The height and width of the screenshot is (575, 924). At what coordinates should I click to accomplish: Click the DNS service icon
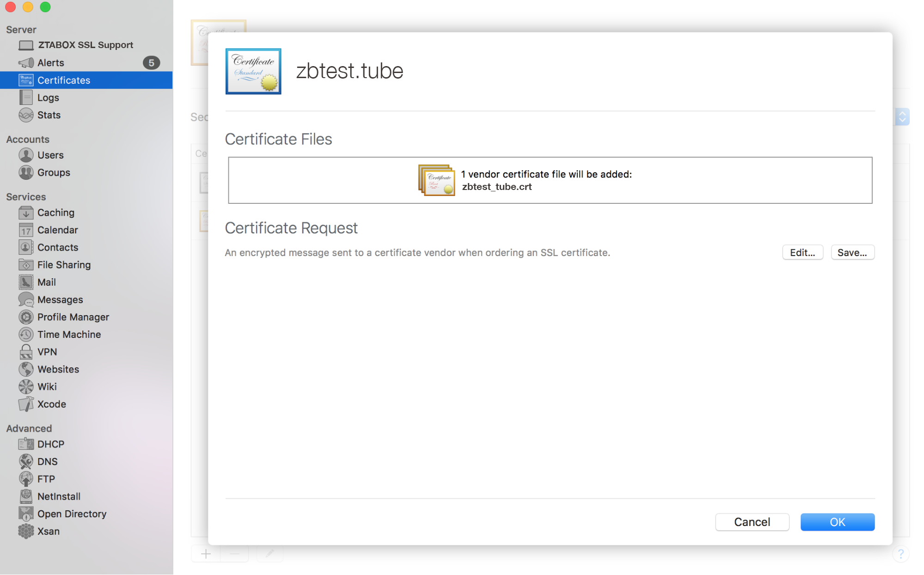[x=26, y=461]
